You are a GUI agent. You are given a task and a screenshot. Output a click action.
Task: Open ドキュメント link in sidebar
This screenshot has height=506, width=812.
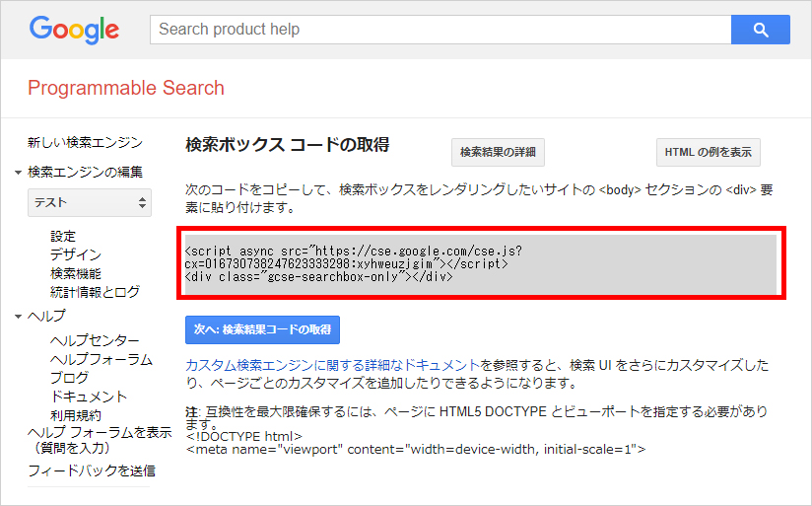(x=89, y=397)
